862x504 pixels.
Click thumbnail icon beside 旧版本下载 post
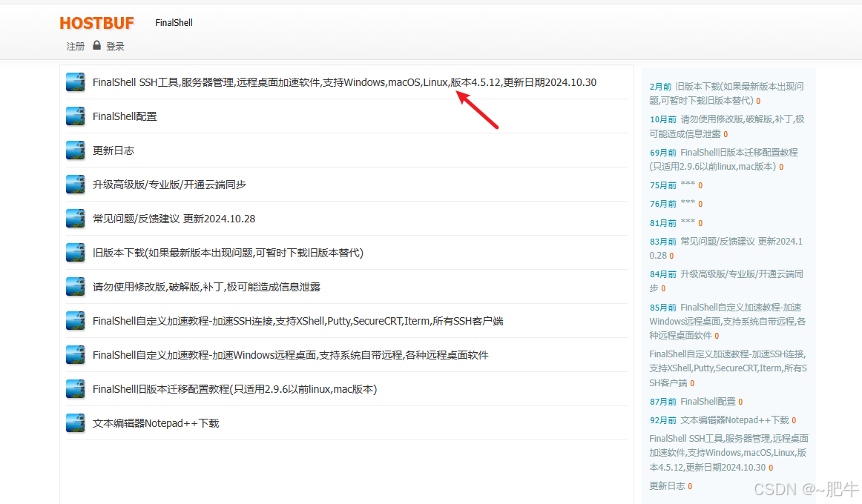point(76,253)
